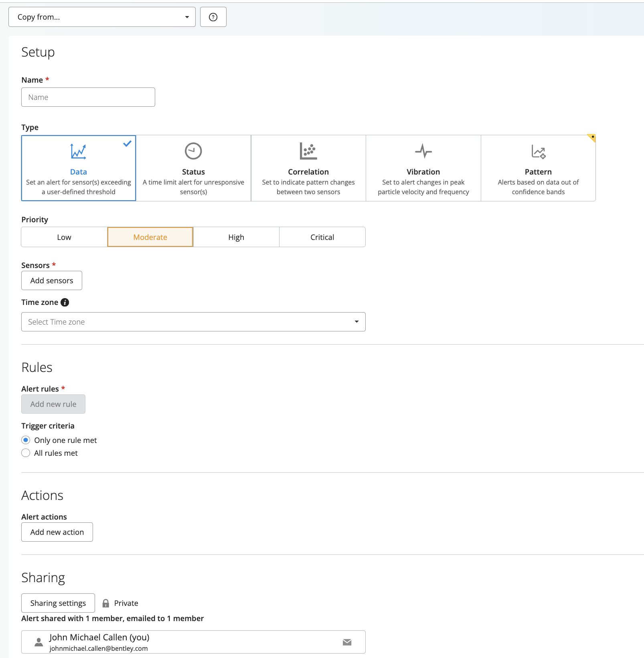Select the Pattern chart icon
The height and width of the screenshot is (658, 644).
click(x=538, y=152)
